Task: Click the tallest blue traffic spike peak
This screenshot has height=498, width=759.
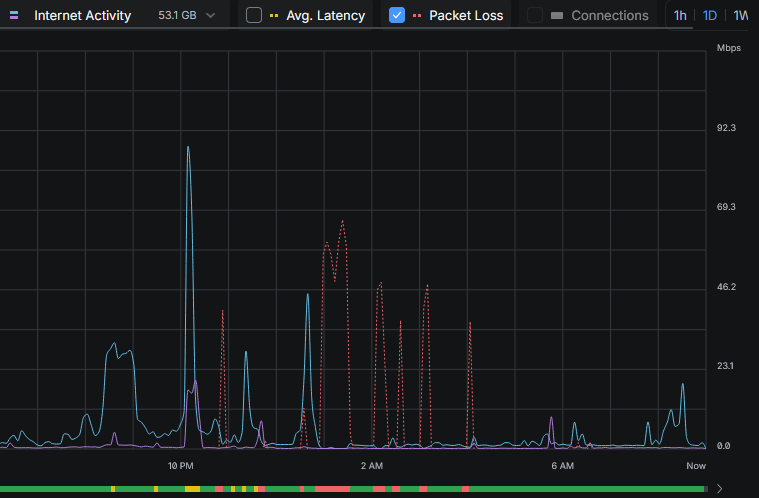Action: pos(188,147)
